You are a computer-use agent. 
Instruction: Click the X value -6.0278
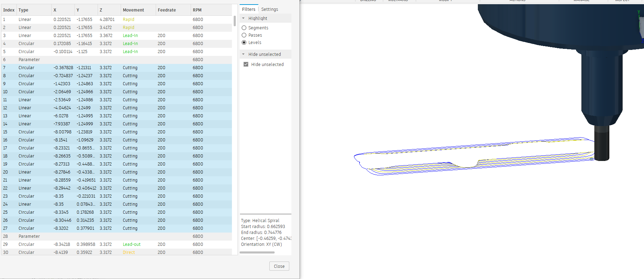click(x=61, y=116)
